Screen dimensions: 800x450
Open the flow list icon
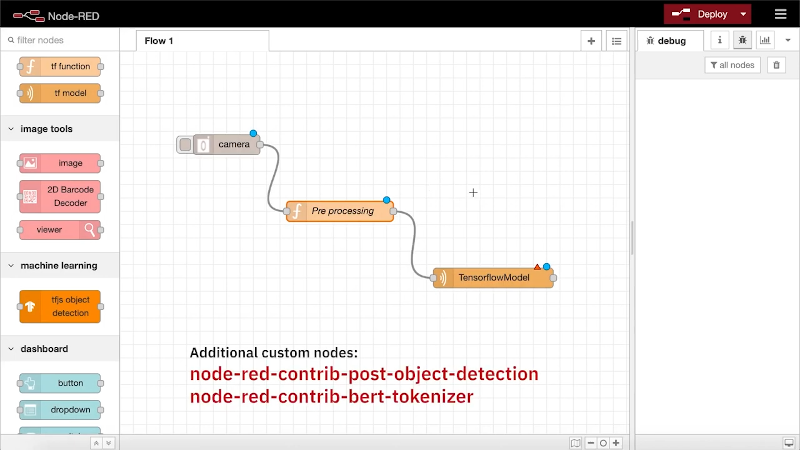click(x=616, y=41)
